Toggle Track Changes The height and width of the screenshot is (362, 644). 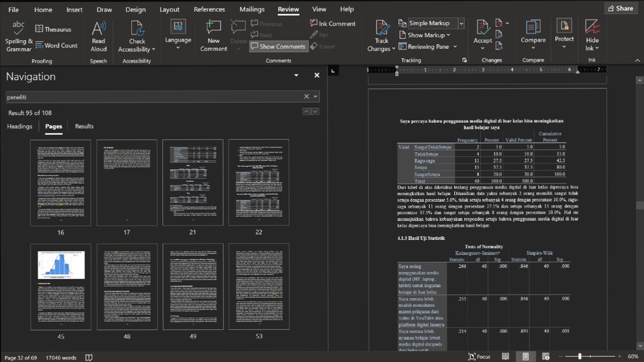coord(382,36)
